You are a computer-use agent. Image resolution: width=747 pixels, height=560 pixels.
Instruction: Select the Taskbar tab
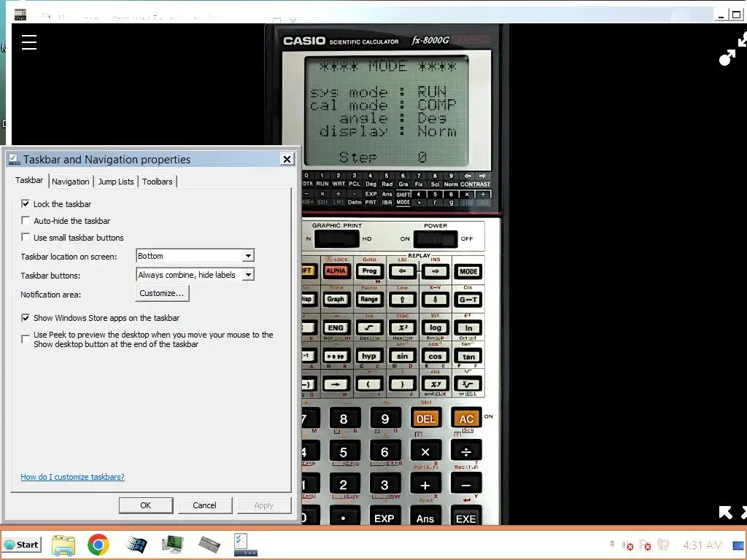tap(29, 180)
